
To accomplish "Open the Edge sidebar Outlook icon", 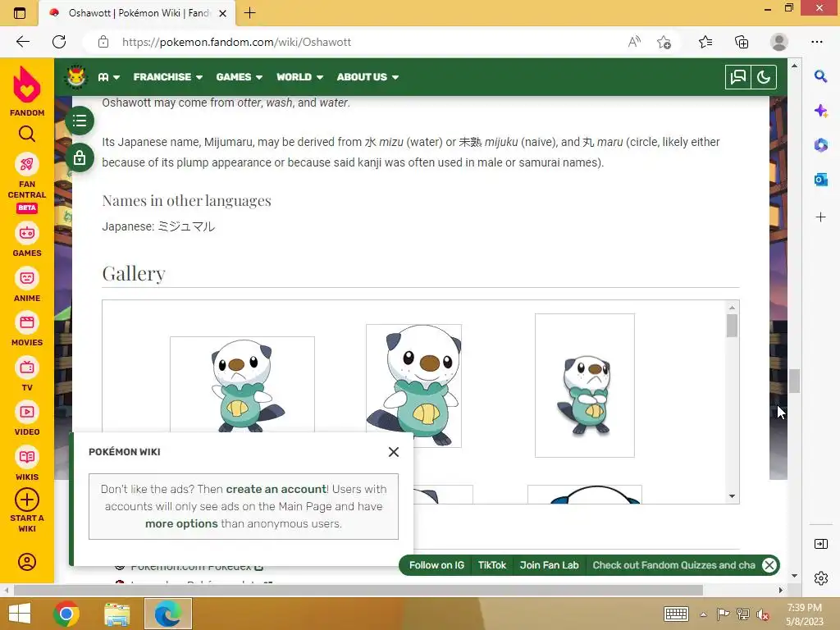I will tap(820, 180).
